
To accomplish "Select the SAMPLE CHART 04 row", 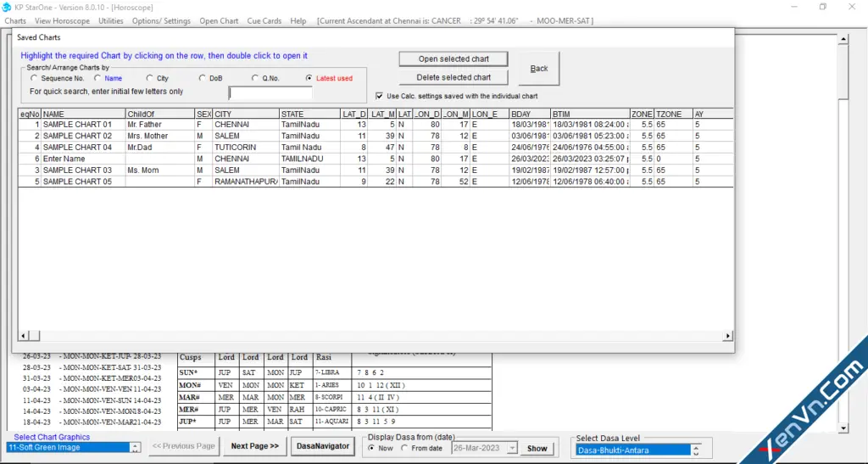I will pyautogui.click(x=376, y=148).
